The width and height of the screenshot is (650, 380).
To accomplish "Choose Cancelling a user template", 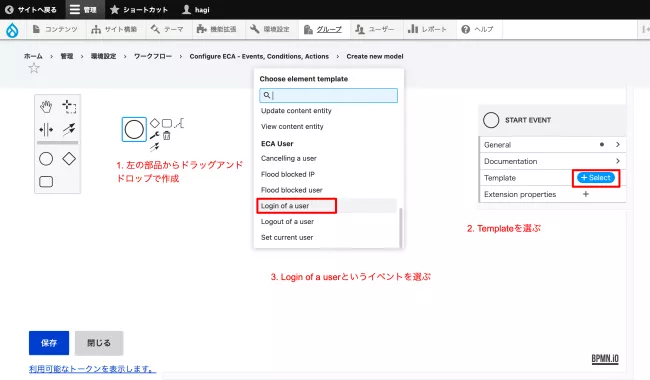I will (289, 158).
